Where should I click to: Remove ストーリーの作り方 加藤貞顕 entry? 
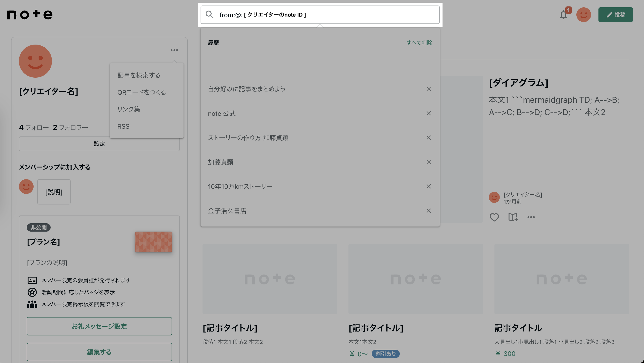click(x=428, y=138)
